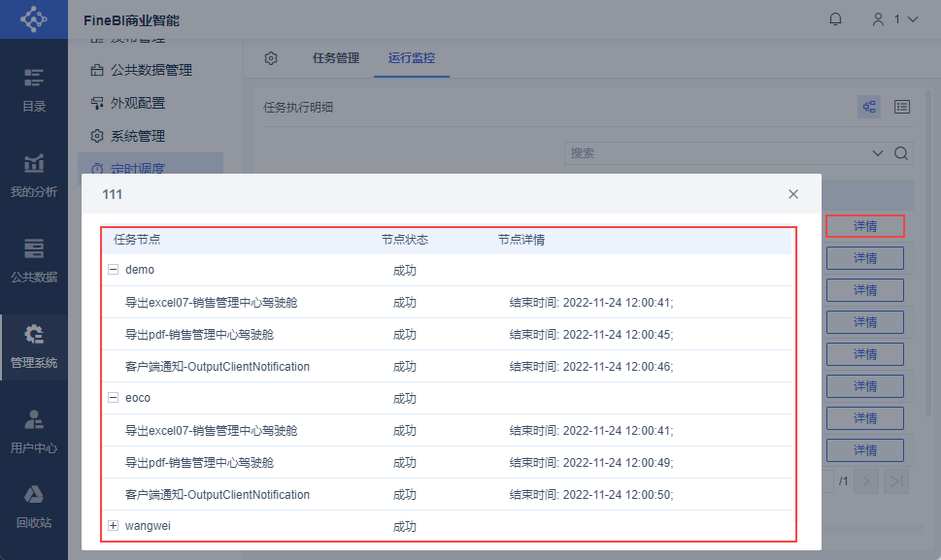Screen dimensions: 941x560
Task: Open 用户中心 in the sidebar
Action: pos(34,432)
